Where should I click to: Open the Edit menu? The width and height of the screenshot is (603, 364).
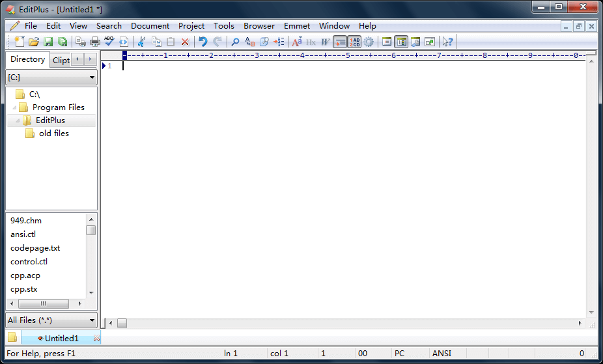click(53, 26)
